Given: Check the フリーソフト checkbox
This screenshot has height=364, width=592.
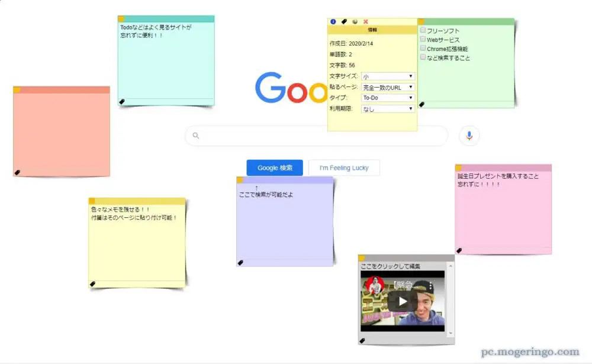Looking at the screenshot, I should [x=423, y=30].
